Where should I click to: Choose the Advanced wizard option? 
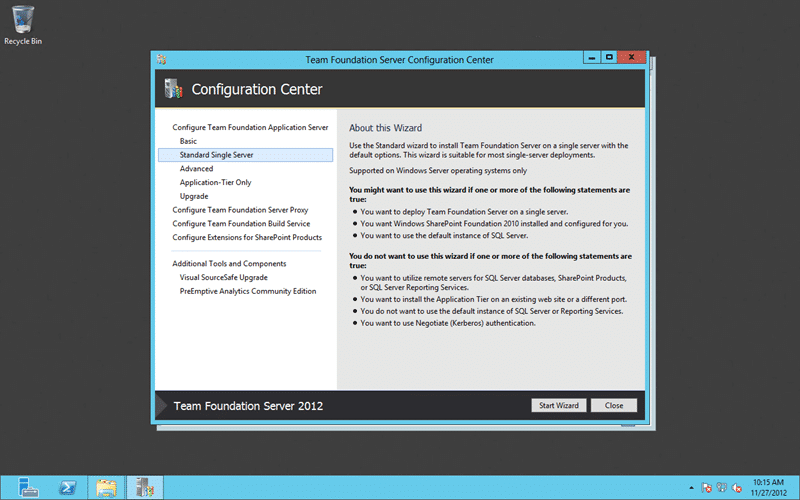click(196, 169)
